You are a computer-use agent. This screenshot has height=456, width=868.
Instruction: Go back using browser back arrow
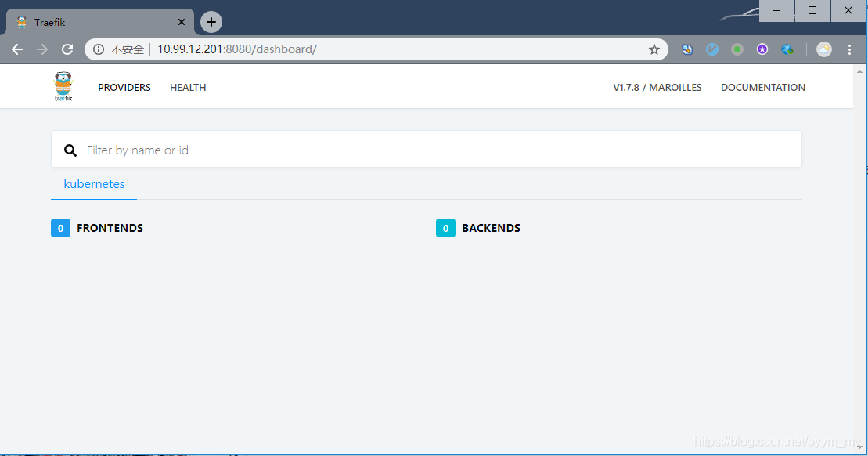click(17, 49)
